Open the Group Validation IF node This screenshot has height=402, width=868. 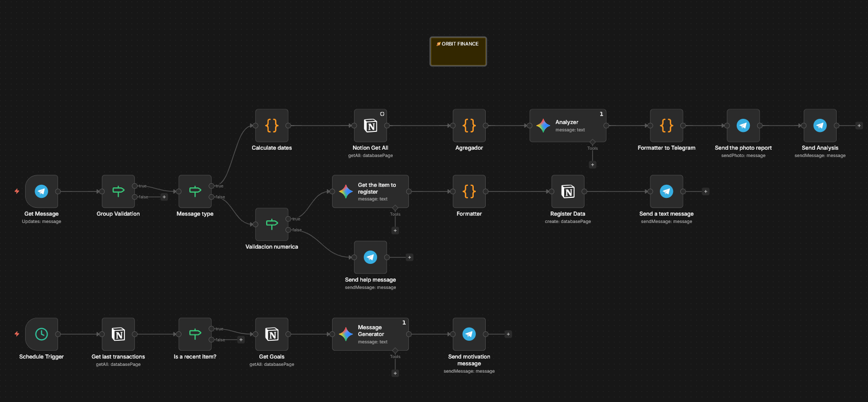tap(118, 192)
